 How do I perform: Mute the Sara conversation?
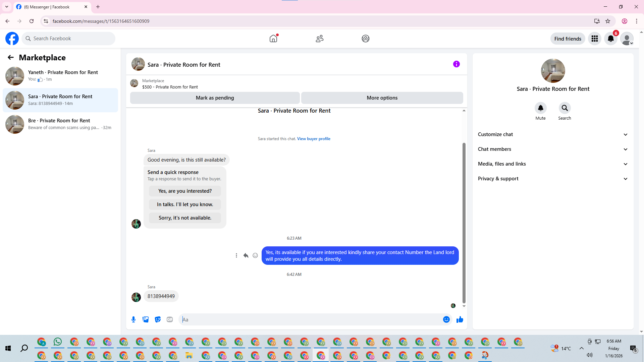540,108
